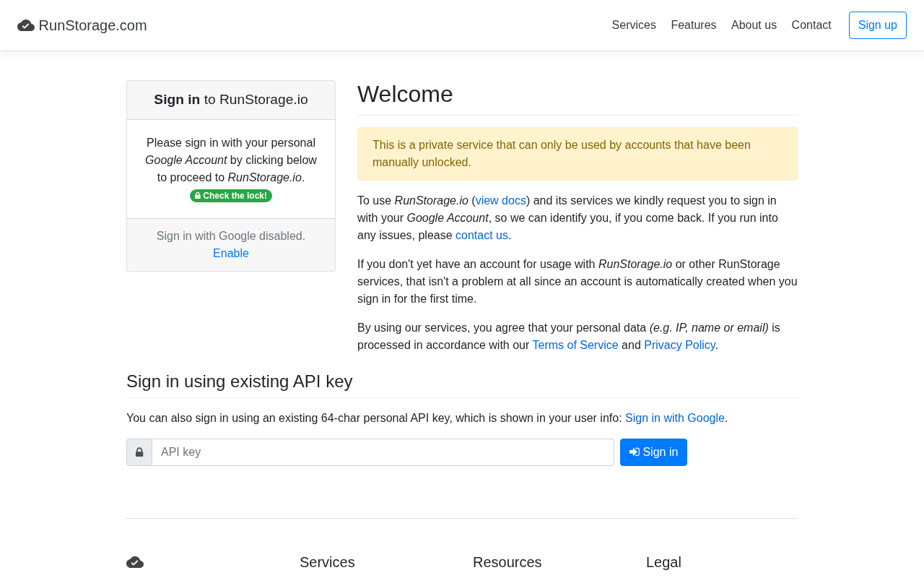Open the Privacy Policy link
Viewport: 924px width, 578px height.
point(679,345)
